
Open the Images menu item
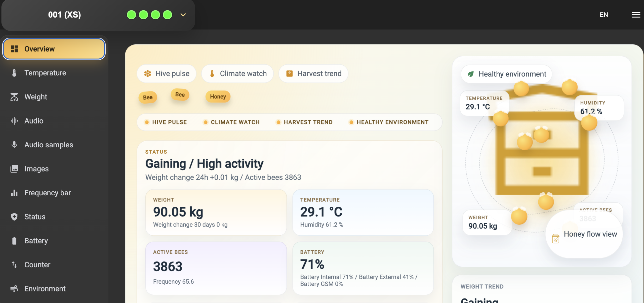pos(54,169)
